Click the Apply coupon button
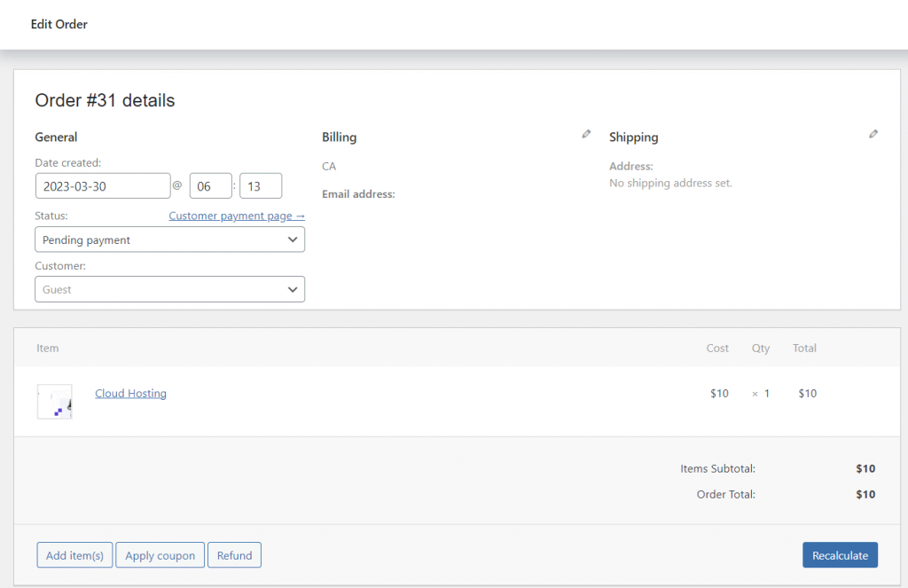This screenshot has height=588, width=908. 160,555
